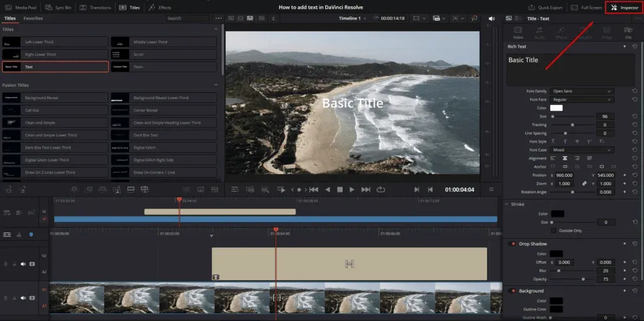Add keyframe for Position
The image size is (644, 321).
tap(625, 175)
